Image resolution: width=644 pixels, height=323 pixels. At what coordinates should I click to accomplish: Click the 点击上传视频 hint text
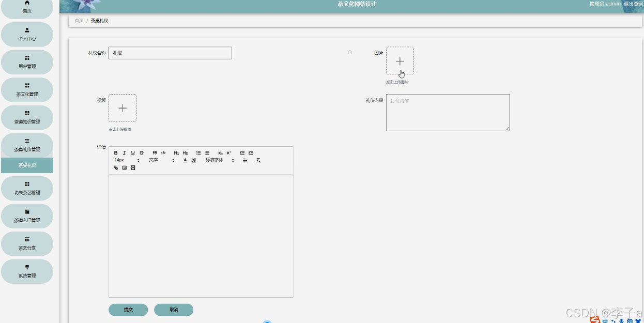tap(120, 129)
